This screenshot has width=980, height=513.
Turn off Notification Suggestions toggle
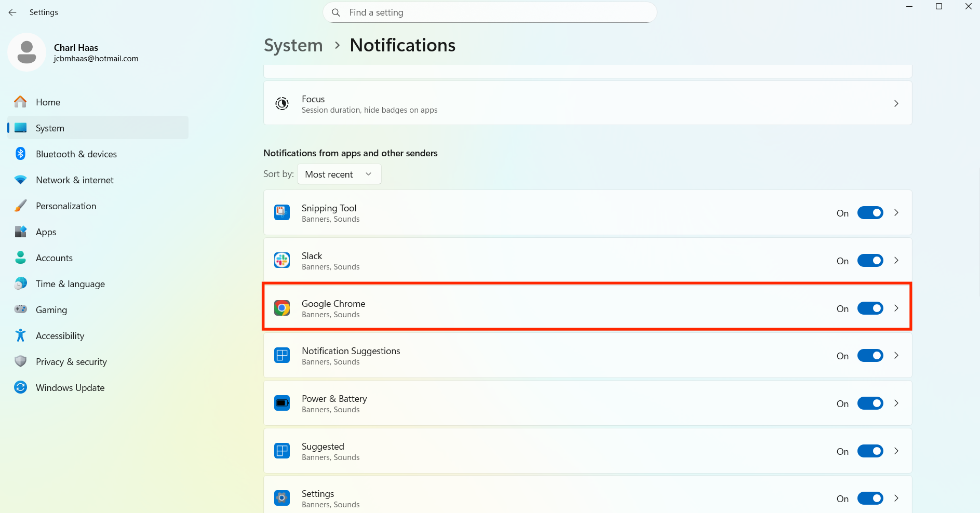(870, 355)
